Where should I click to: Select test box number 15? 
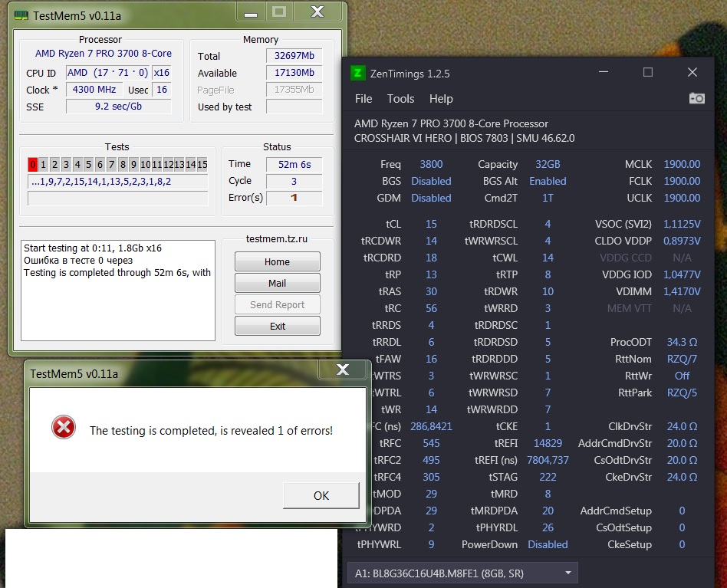202,164
